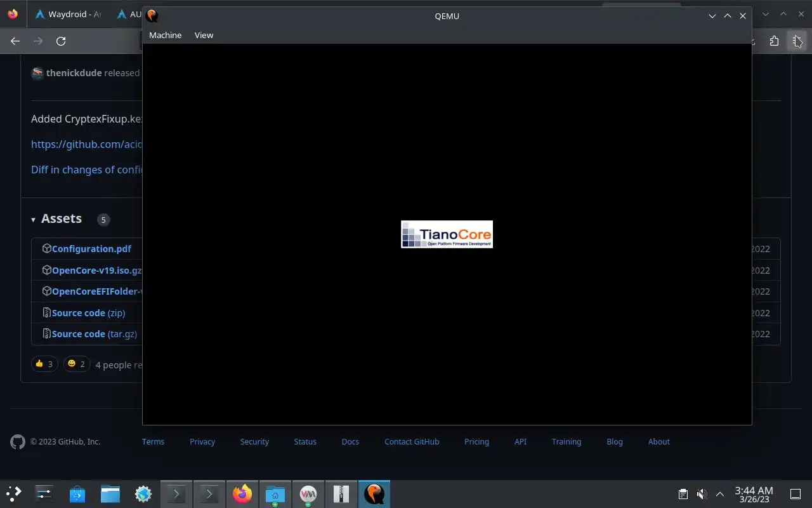Switch to the Waydroid browser tab
This screenshot has width=812, height=508.
point(68,14)
